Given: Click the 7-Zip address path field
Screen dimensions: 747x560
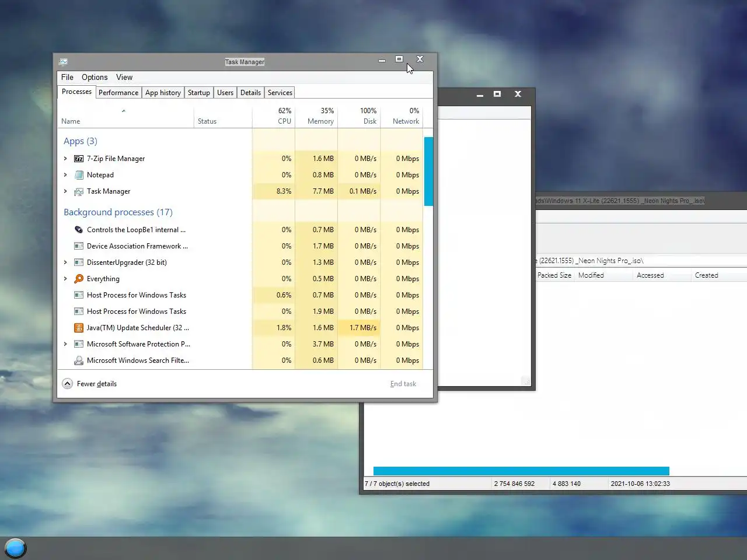Looking at the screenshot, I should pos(641,261).
